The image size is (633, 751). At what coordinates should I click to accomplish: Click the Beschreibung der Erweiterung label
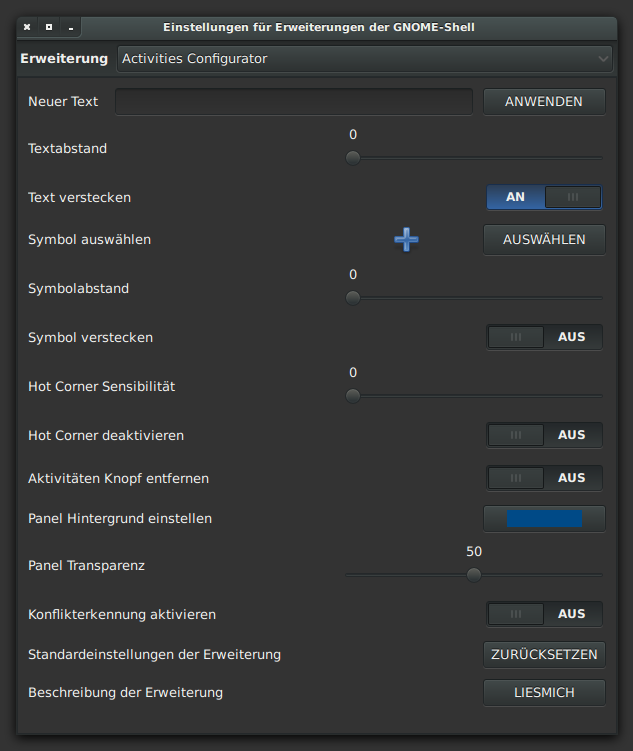(x=125, y=693)
